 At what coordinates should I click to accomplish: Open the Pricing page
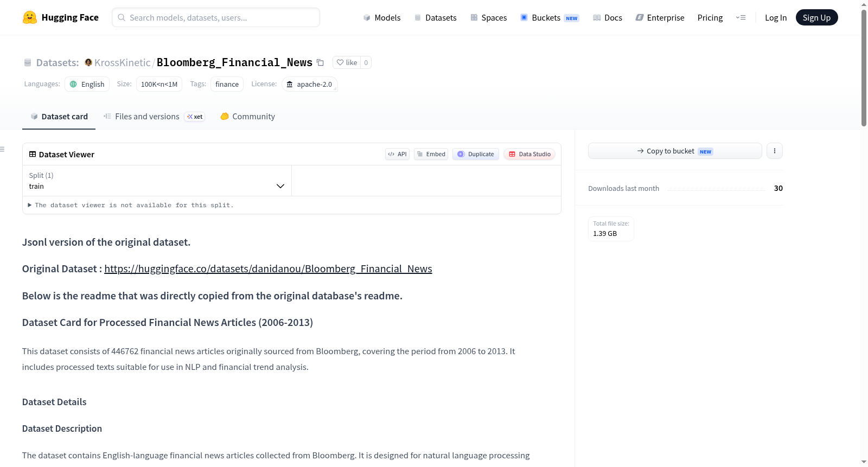pos(710,17)
